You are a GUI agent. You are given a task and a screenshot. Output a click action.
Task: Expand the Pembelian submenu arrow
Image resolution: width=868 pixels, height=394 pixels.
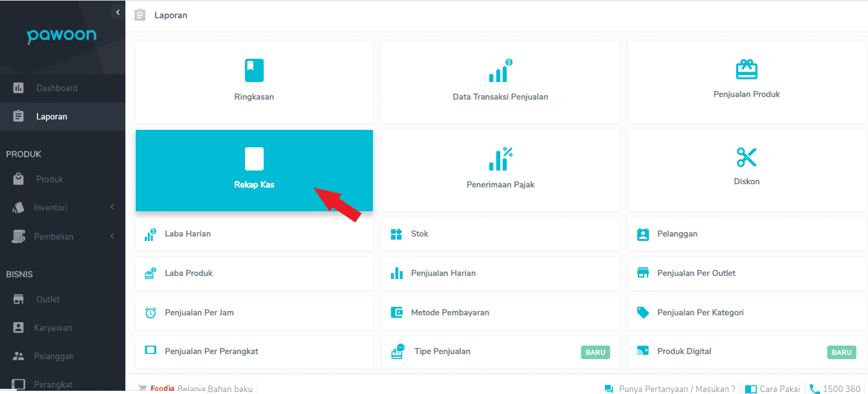112,236
